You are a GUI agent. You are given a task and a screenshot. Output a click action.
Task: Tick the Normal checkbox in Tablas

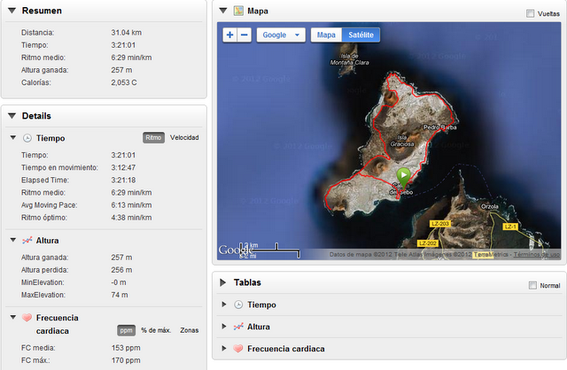pos(533,285)
